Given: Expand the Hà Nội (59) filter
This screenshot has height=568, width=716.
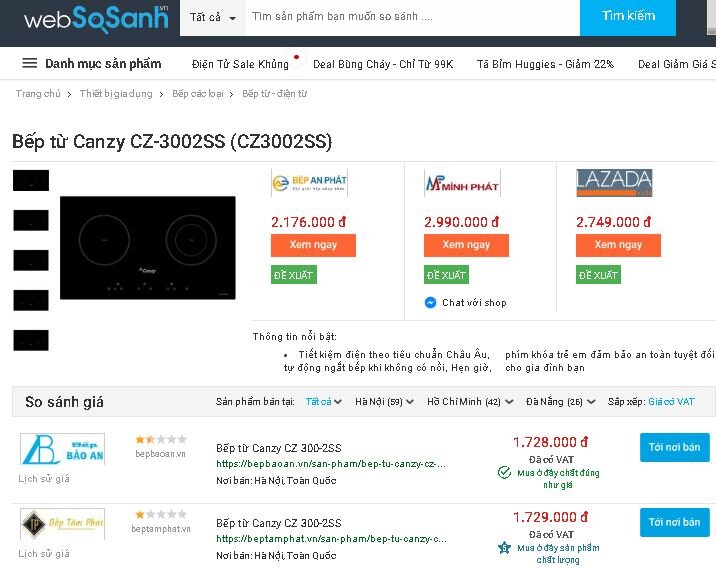Looking at the screenshot, I should click(x=384, y=401).
